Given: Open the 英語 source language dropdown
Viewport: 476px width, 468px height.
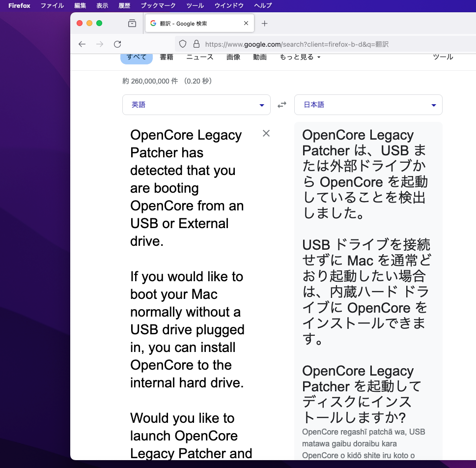Looking at the screenshot, I should [x=196, y=105].
